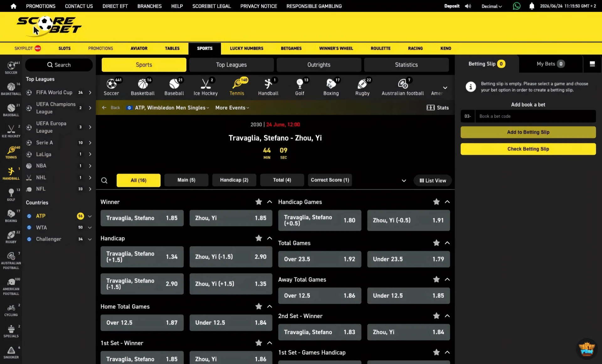602x364 pixels.
Task: Expand the sports carousel chevron
Action: pos(445,87)
